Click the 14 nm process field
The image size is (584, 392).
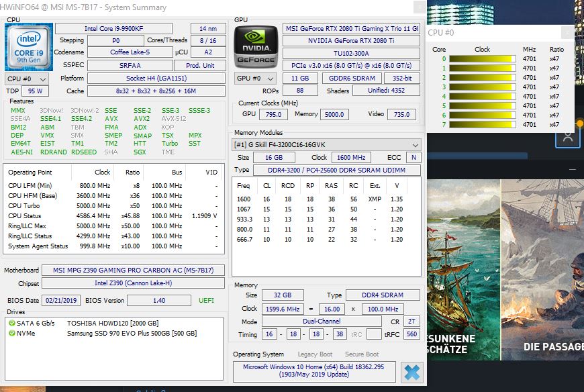(x=208, y=29)
